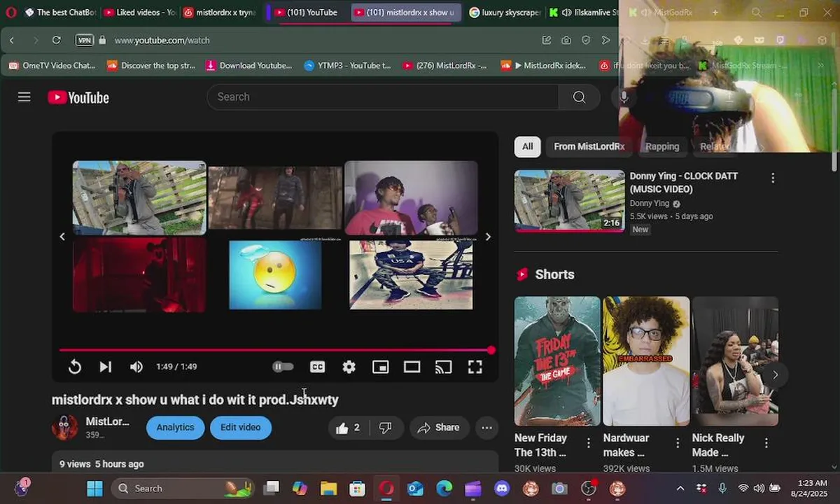Open Donny Ying CLOCK DATT sidebar thumbnail
The width and height of the screenshot is (840, 504).
pos(569,201)
